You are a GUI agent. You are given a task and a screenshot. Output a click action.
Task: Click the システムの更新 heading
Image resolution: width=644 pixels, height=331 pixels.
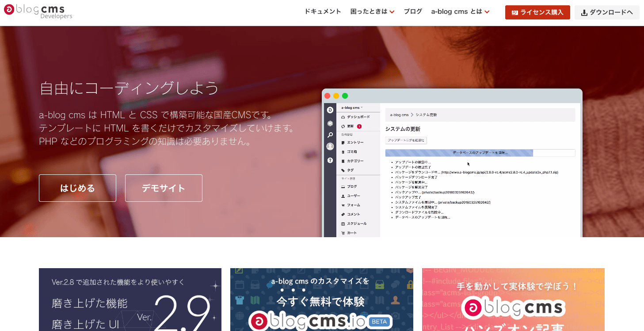pos(403,129)
